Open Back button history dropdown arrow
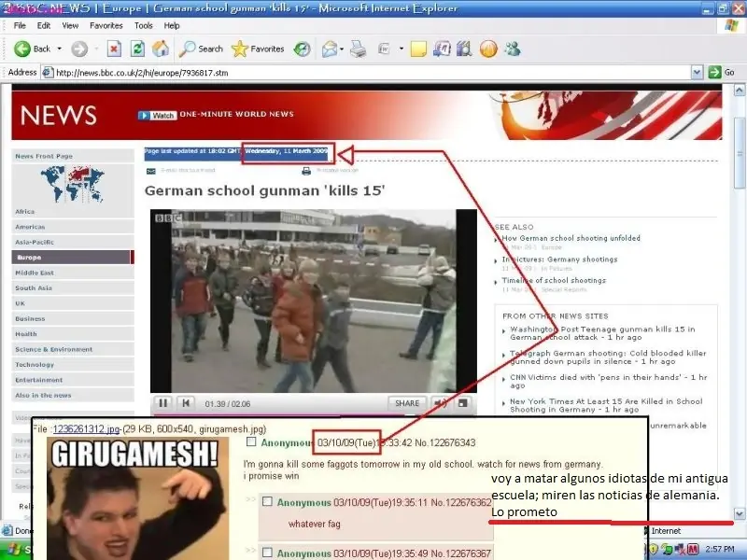Image resolution: width=747 pixels, height=560 pixels. pyautogui.click(x=59, y=49)
